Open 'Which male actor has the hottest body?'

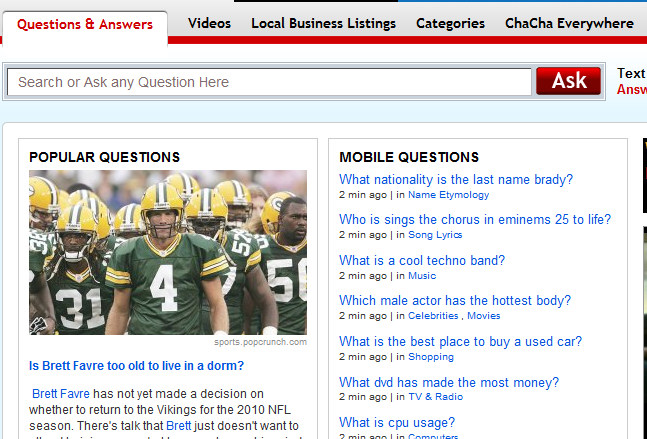tap(455, 300)
